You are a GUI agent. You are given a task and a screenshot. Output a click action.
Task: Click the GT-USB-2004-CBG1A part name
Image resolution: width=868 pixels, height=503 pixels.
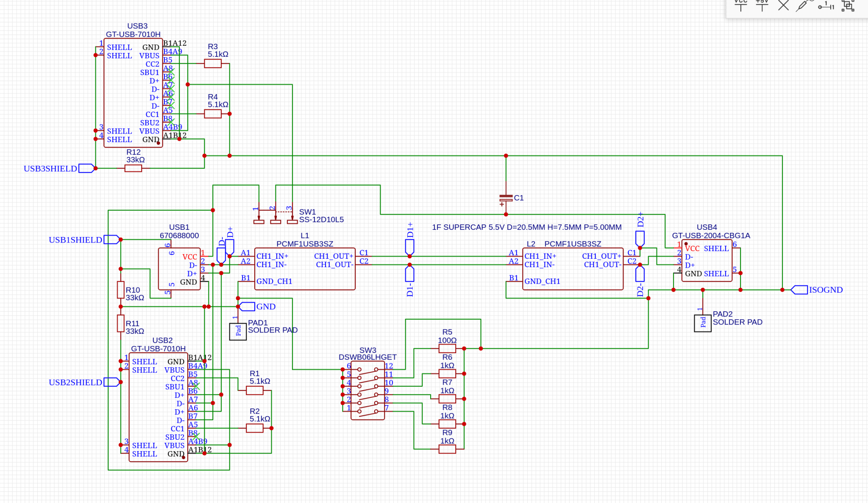711,236
